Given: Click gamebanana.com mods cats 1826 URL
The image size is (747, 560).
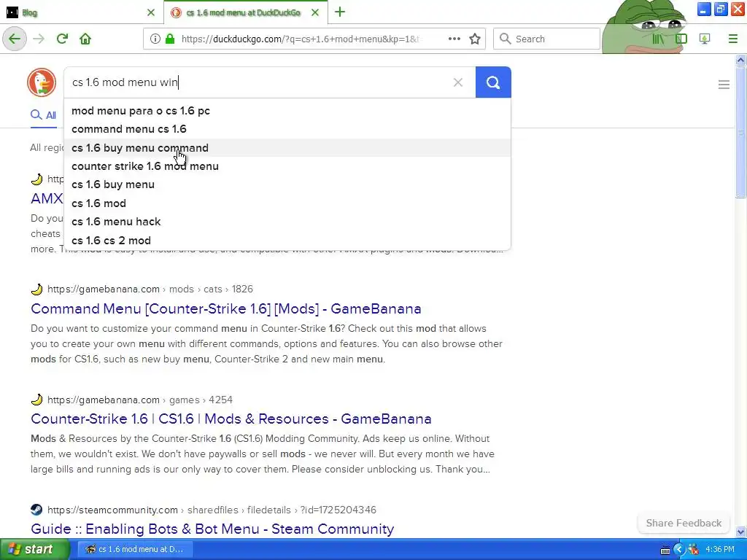Looking at the screenshot, I should [x=150, y=289].
